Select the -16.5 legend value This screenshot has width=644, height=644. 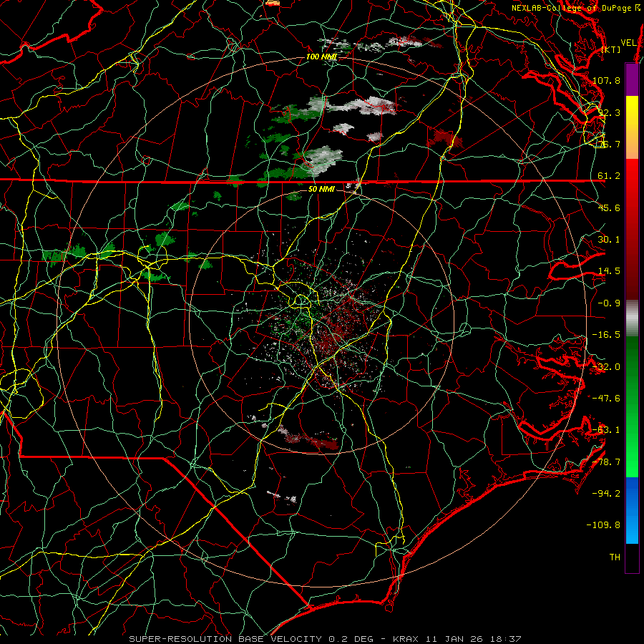pos(606,335)
